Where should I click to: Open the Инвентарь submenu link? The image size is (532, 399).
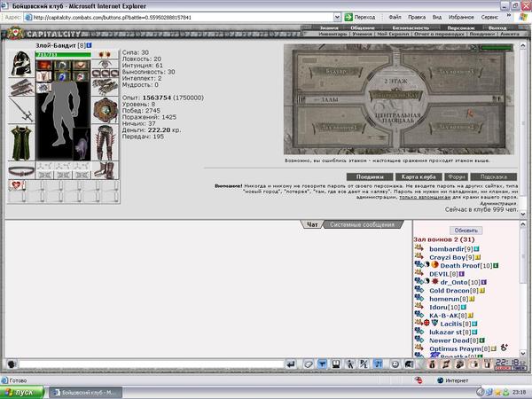pyautogui.click(x=332, y=34)
